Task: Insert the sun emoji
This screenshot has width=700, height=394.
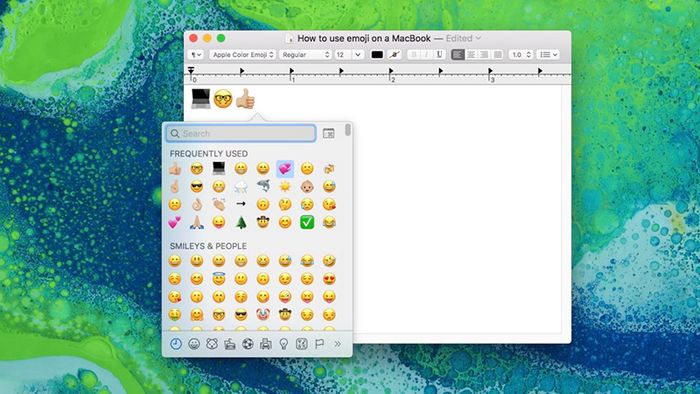Action: point(285,186)
